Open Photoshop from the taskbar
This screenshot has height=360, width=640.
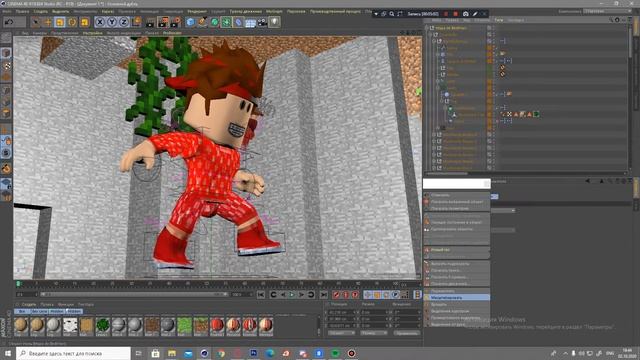253,353
